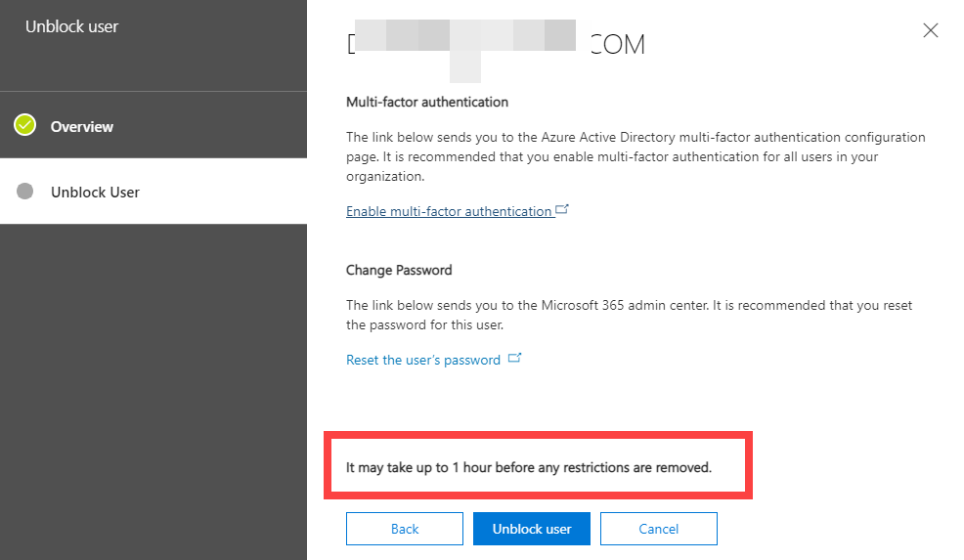Screen dimensions: 964x560
Task: Click the Multi-factor authentication section heading
Action: (426, 102)
